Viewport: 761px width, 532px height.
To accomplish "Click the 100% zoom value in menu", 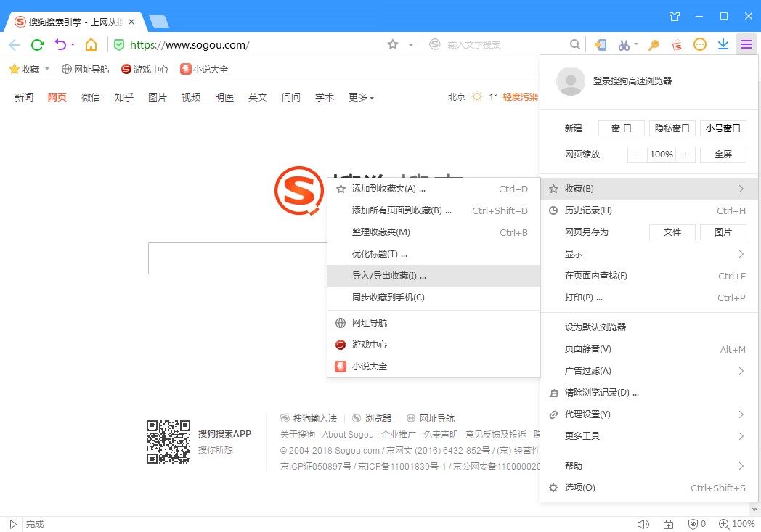I will coord(662,155).
